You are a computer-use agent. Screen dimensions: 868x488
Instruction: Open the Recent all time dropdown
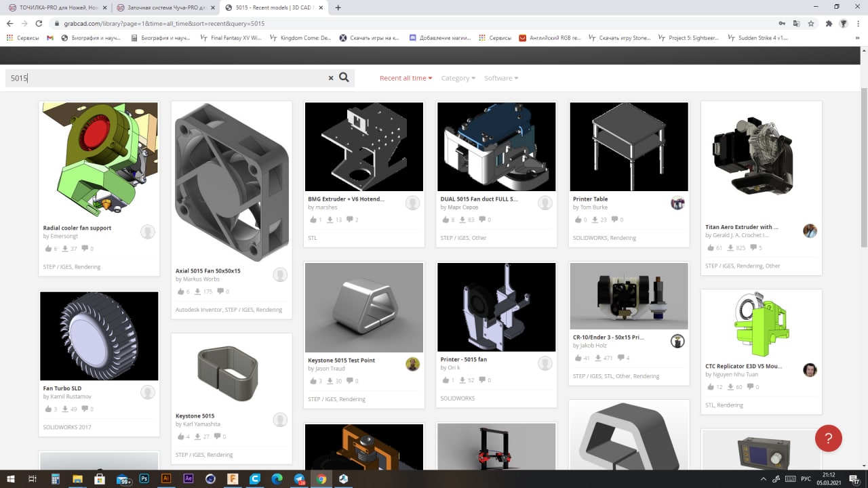coord(406,78)
